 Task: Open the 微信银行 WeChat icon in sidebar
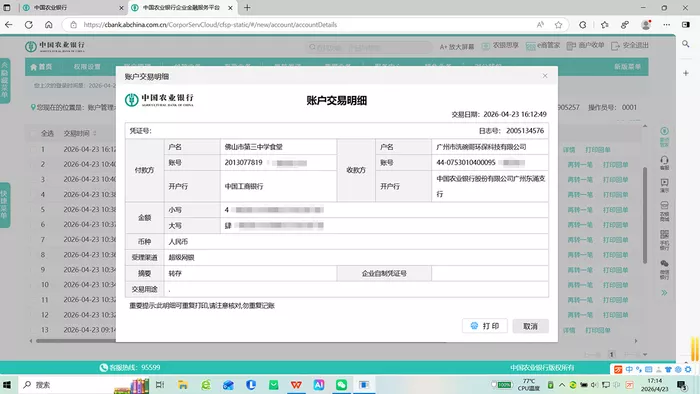coord(664,270)
